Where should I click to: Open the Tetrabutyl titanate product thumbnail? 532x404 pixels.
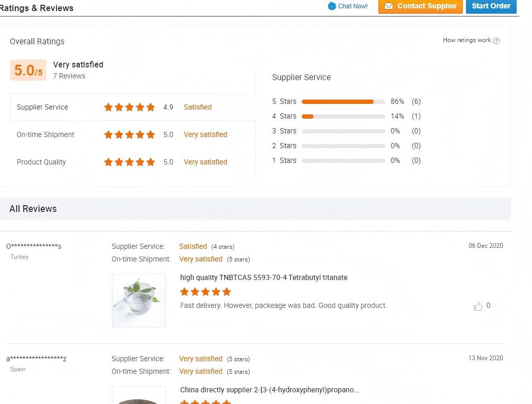pos(139,301)
